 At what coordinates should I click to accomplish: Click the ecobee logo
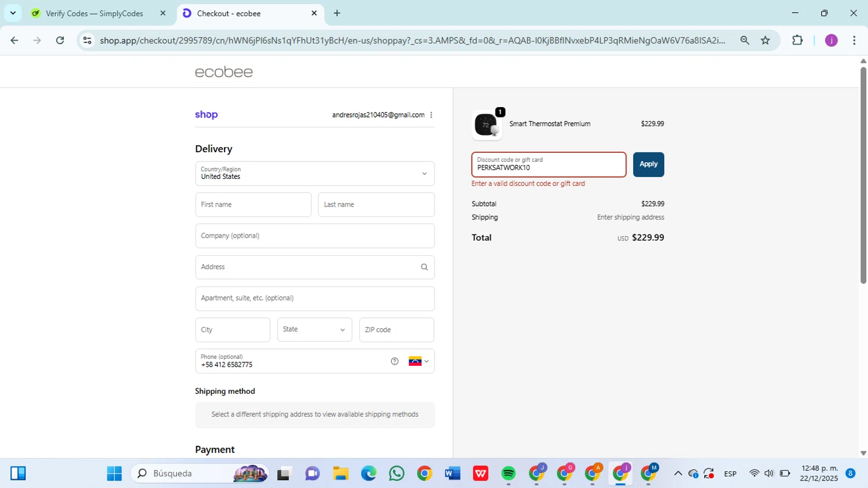pos(224,72)
